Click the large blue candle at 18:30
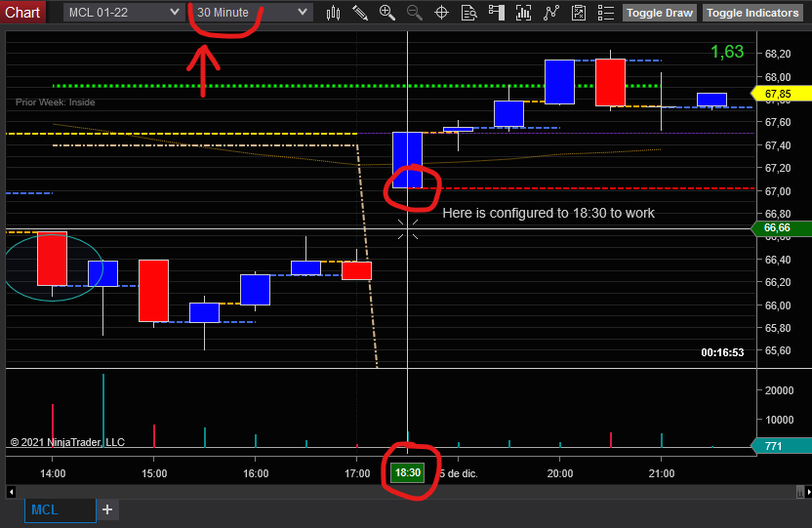Image resolution: width=812 pixels, height=528 pixels. click(408, 160)
